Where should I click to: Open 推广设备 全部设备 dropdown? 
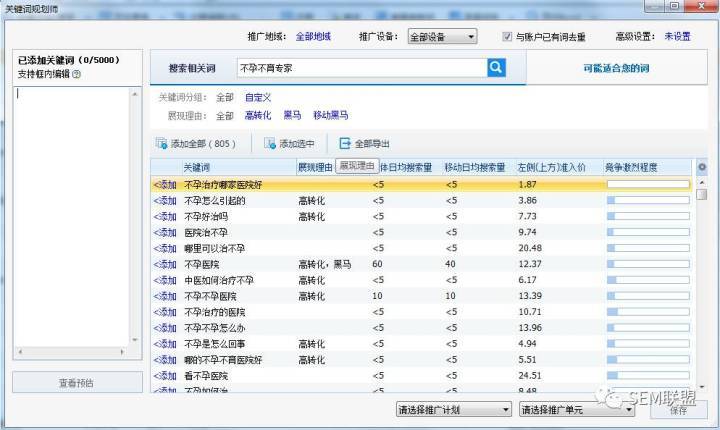click(442, 37)
